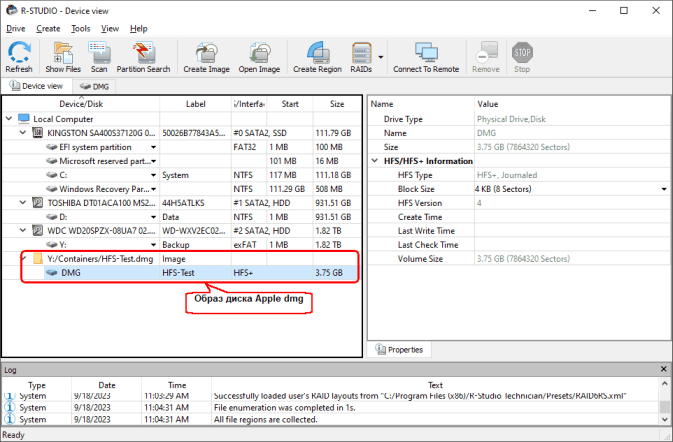The image size is (673, 442).
Task: Open dropdown arrow for EFI system partition
Action: (x=153, y=147)
